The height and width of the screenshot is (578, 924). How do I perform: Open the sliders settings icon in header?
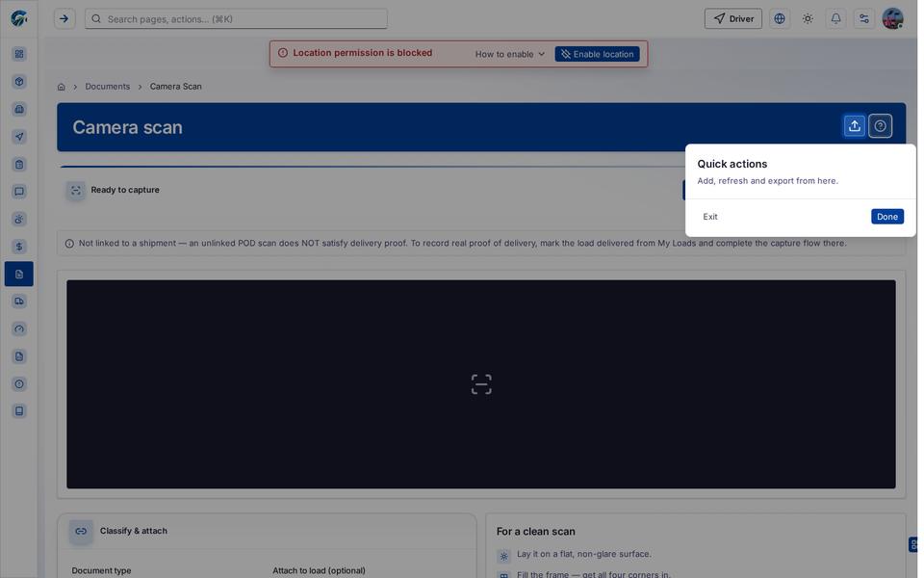[864, 19]
